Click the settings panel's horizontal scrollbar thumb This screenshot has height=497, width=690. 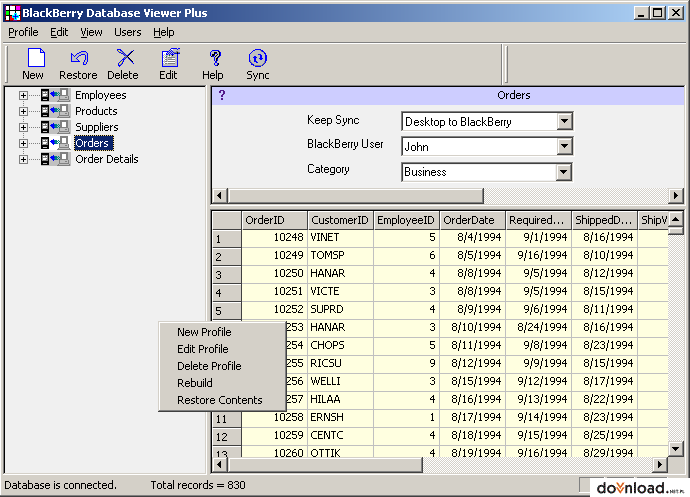(356, 195)
